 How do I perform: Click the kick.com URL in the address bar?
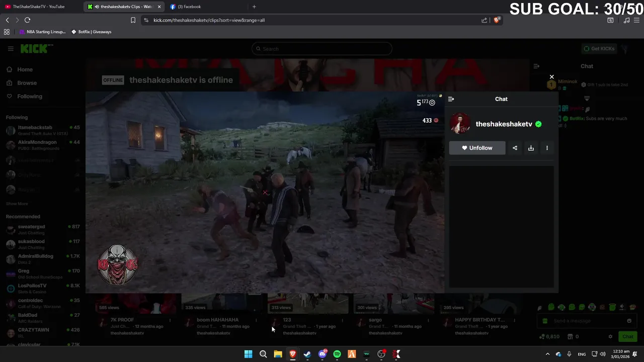[x=209, y=20]
